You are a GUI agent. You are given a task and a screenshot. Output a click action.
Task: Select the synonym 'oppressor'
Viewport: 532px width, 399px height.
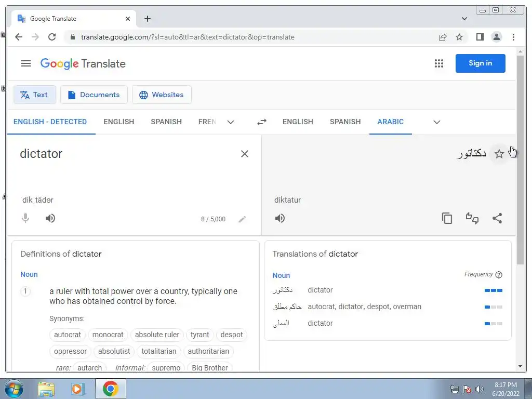tap(70, 351)
